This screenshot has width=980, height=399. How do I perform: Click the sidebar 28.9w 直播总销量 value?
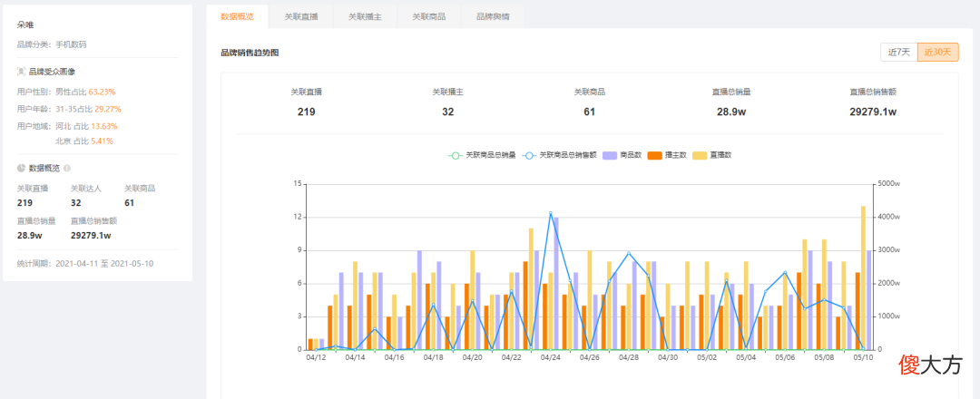pyautogui.click(x=29, y=236)
